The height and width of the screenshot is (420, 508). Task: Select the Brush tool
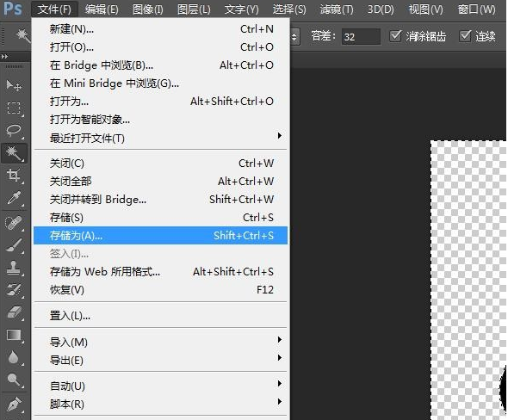pos(14,245)
